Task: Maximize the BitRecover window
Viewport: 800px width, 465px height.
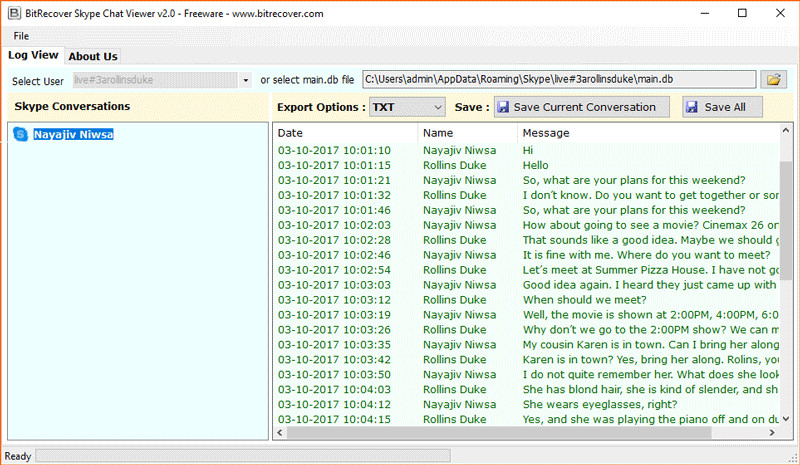Action: click(x=742, y=13)
